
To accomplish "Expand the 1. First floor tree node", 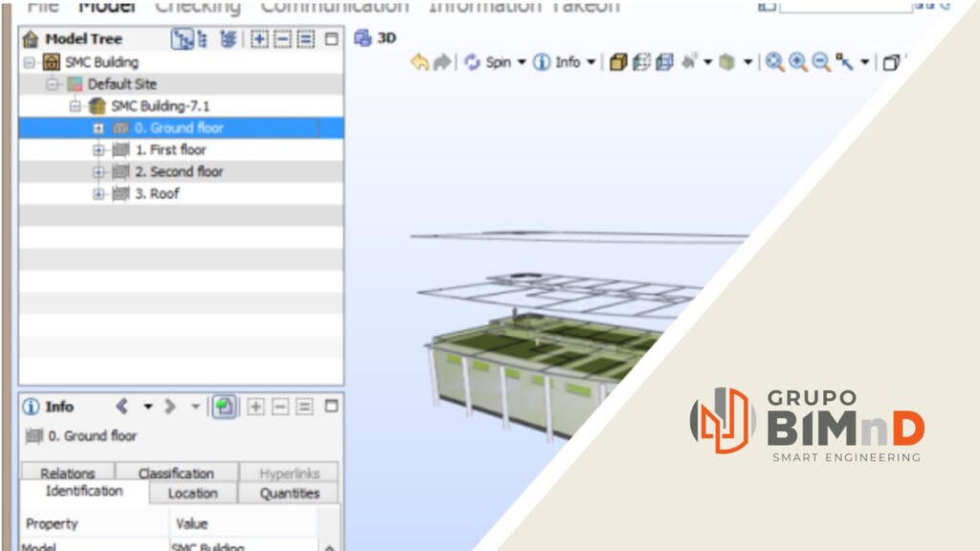I will click(98, 150).
